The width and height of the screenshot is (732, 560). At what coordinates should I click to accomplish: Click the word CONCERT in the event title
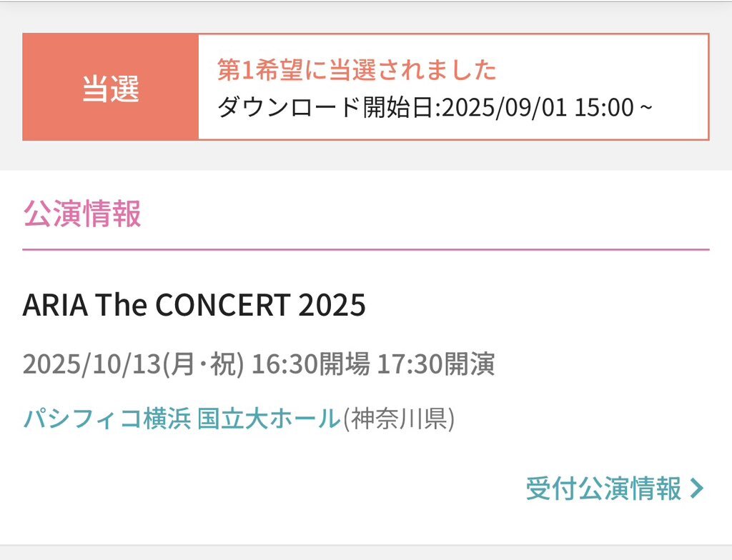(x=223, y=305)
